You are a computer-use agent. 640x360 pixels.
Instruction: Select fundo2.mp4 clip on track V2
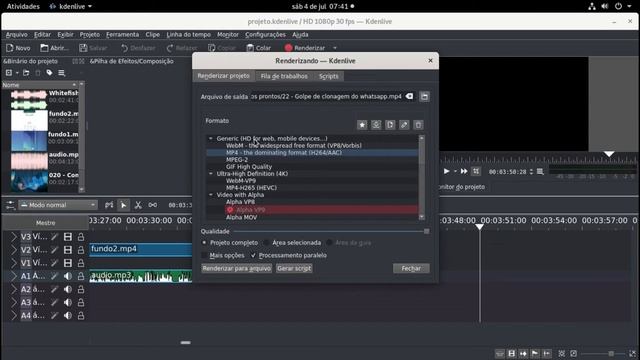pyautogui.click(x=141, y=249)
